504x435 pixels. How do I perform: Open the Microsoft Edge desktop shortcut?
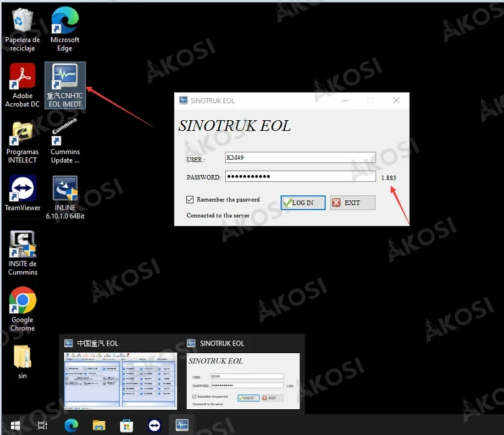coord(65,30)
